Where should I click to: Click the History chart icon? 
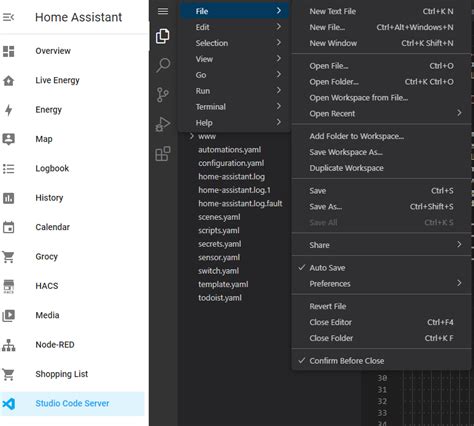click(8, 198)
